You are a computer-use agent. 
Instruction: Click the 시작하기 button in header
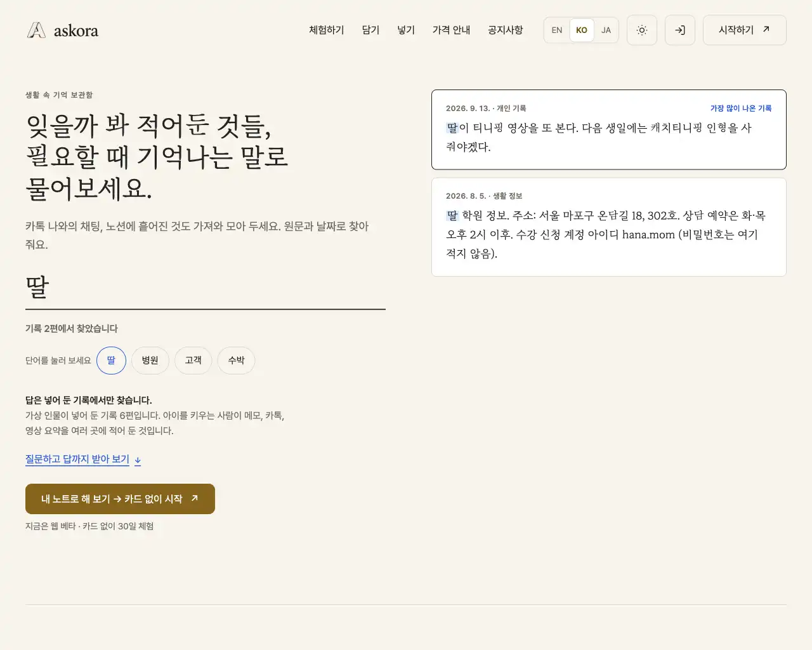[745, 30]
